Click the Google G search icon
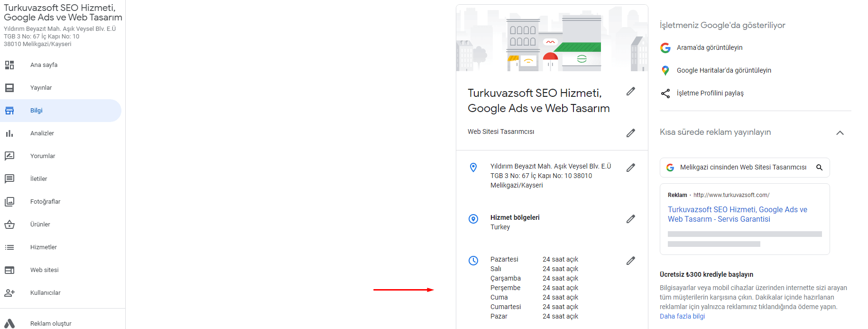868x329 pixels. coord(665,48)
